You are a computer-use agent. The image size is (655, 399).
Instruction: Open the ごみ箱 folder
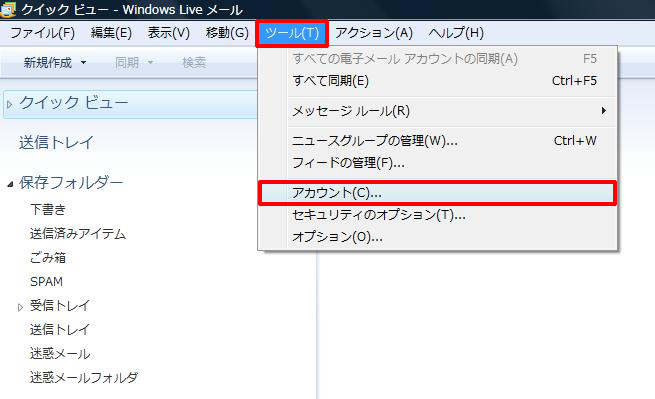pyautogui.click(x=48, y=258)
